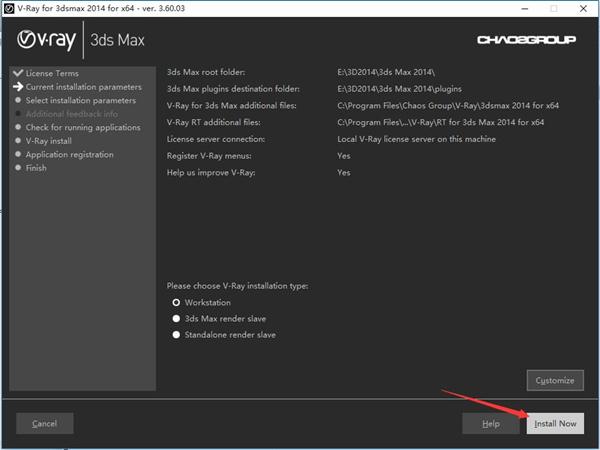Choose Standalone render slave option
Screen dimensions: 600x450
(x=176, y=334)
